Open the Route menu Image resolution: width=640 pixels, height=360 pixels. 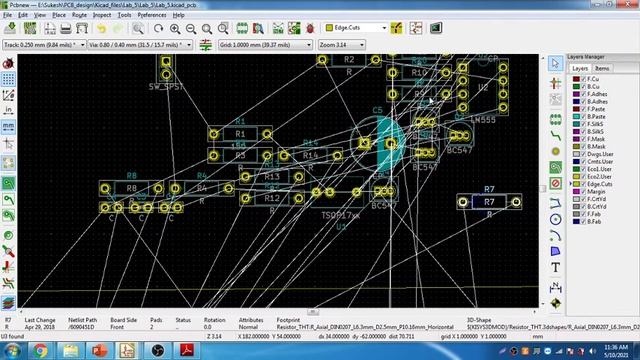pyautogui.click(x=79, y=15)
